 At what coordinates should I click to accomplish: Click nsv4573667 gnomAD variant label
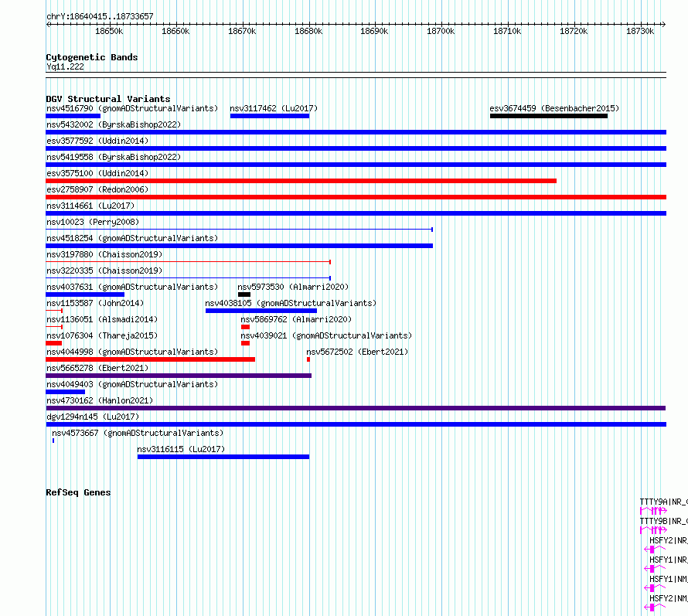coord(138,433)
